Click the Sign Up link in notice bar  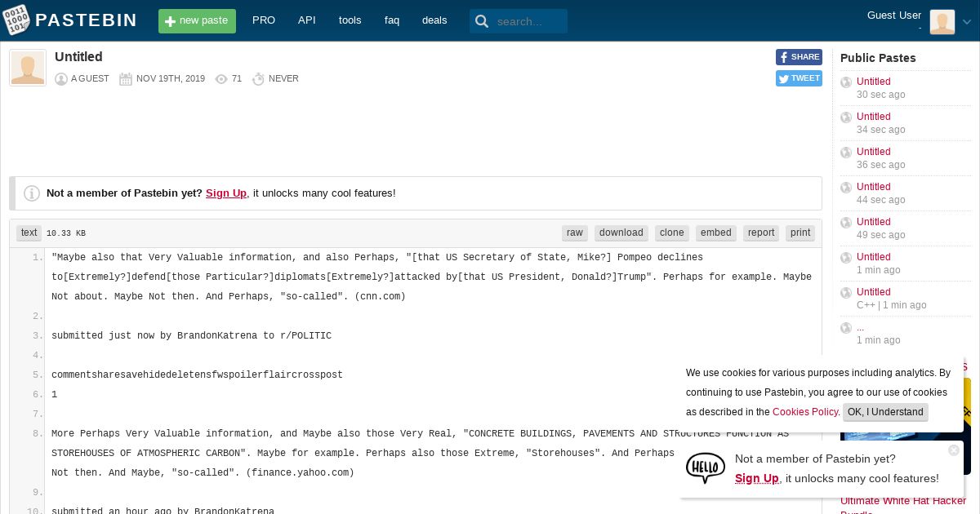226,193
